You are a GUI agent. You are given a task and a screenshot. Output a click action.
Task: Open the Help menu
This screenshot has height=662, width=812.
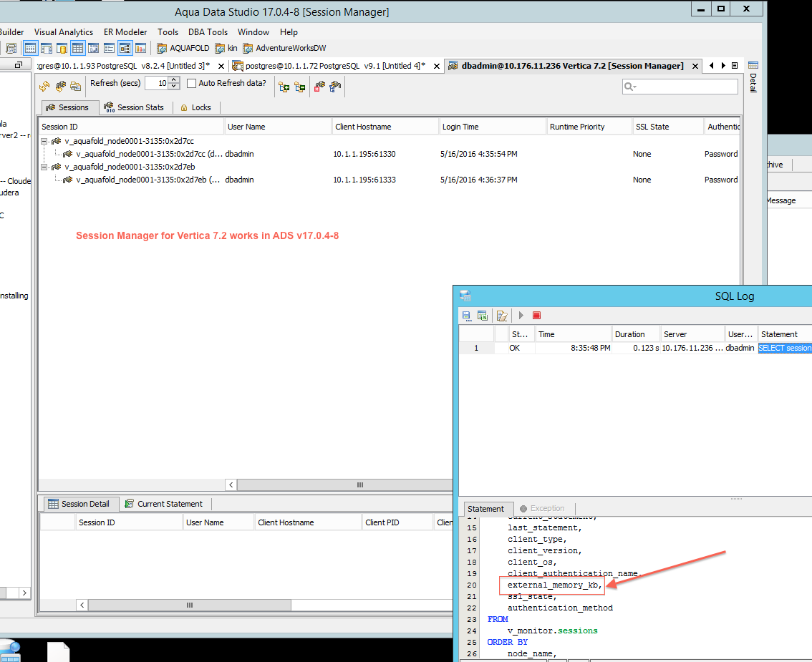[x=289, y=32]
